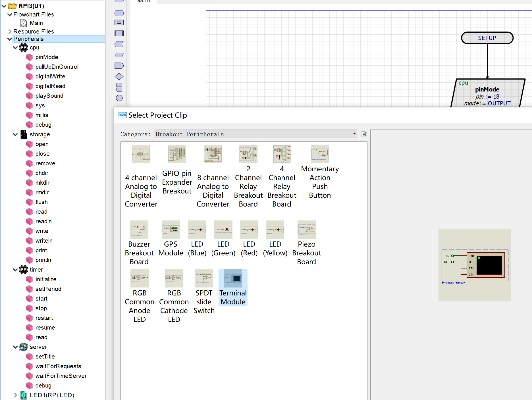Select server setTitle method
This screenshot has width=532, height=400.
tap(45, 357)
